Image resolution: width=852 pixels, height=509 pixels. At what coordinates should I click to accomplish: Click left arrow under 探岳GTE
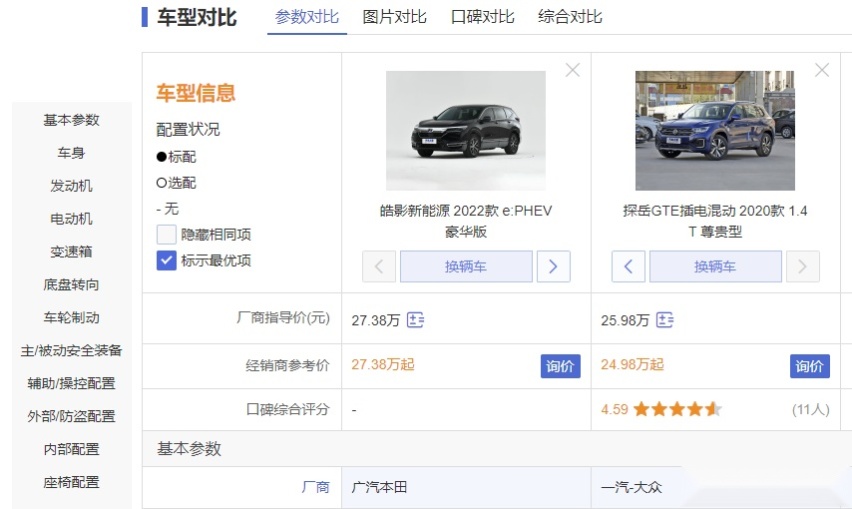(628, 266)
